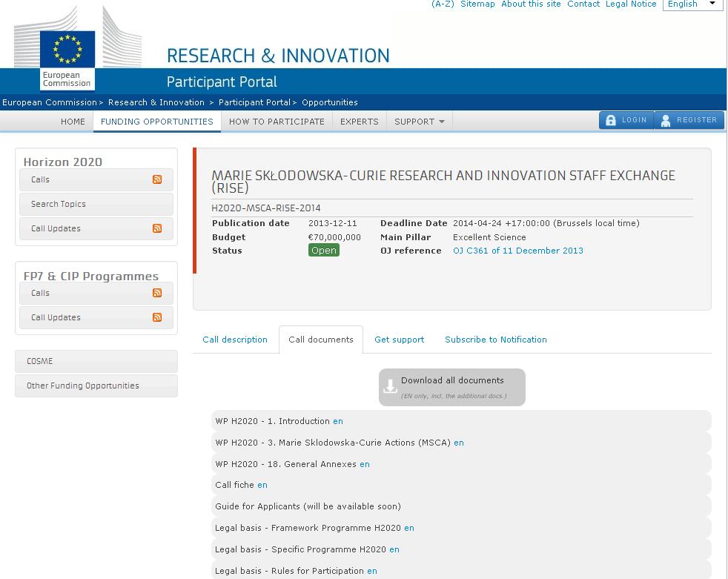Open the Get support tab
728x579 pixels.
point(400,340)
